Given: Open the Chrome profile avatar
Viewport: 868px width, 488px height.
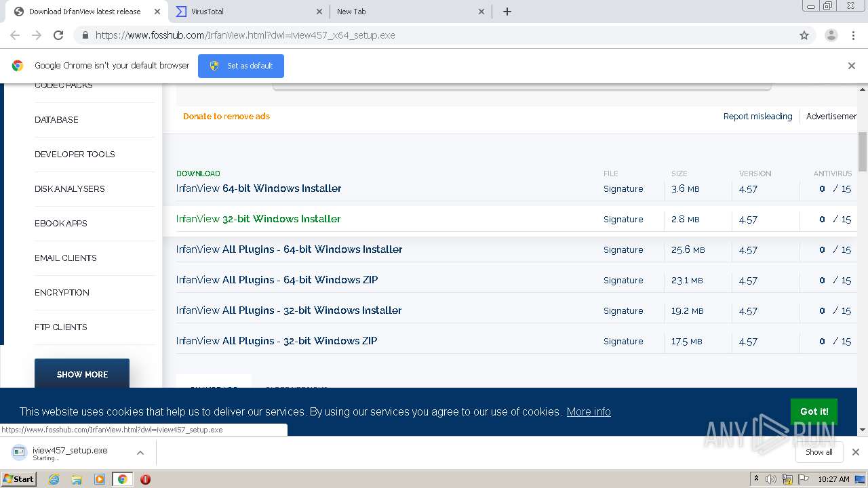Looking at the screenshot, I should (831, 35).
